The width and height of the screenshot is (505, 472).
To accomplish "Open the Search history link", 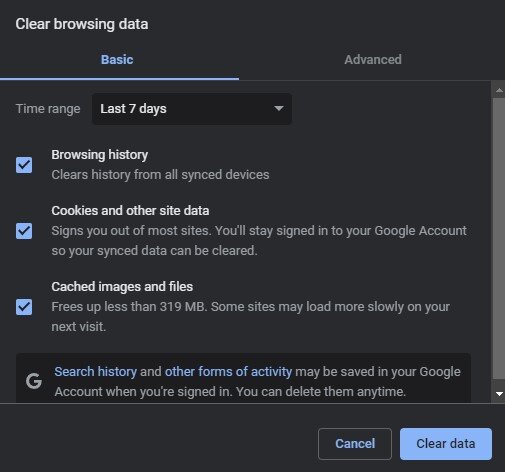I will [x=96, y=372].
